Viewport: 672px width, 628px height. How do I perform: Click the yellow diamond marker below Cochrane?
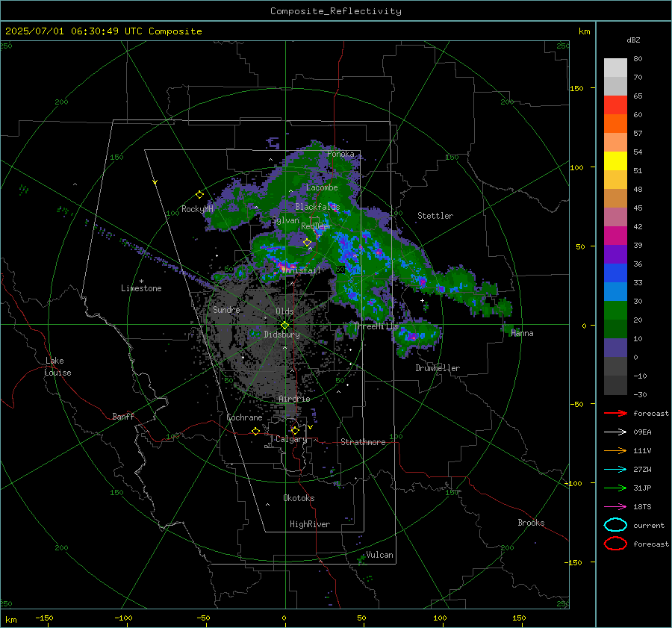pyautogui.click(x=256, y=432)
